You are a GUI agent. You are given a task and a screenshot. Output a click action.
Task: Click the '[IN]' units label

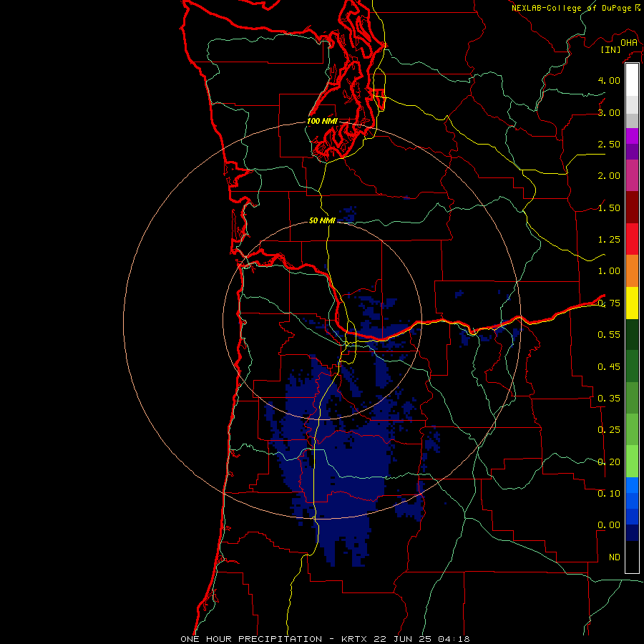click(611, 49)
